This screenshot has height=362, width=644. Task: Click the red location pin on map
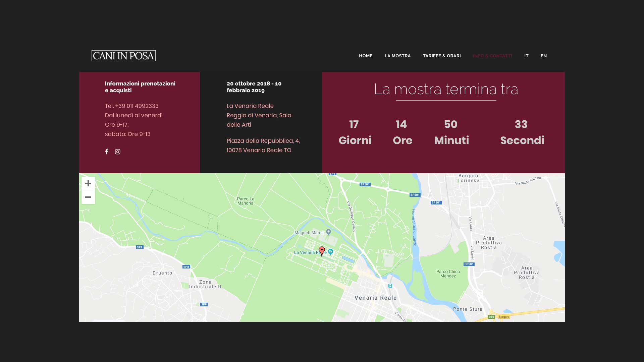[322, 251]
